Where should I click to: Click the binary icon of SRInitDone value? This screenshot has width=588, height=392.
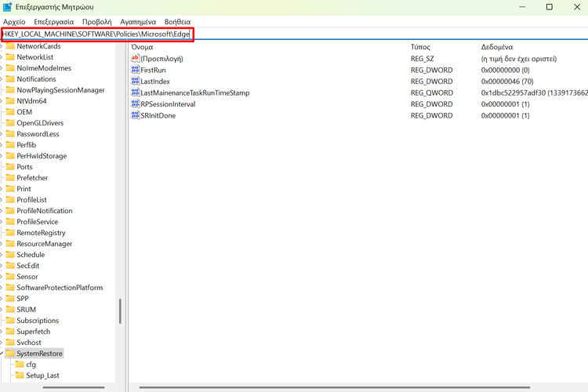pyautogui.click(x=135, y=115)
